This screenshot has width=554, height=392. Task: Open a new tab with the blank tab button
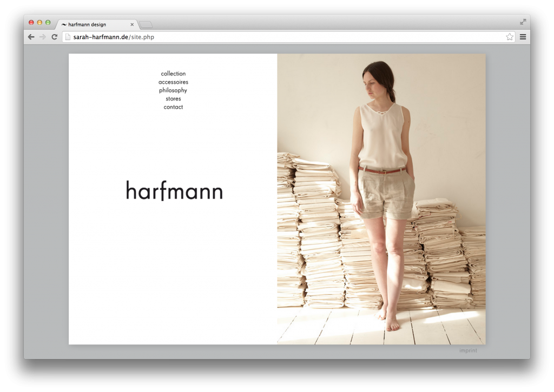tap(146, 25)
